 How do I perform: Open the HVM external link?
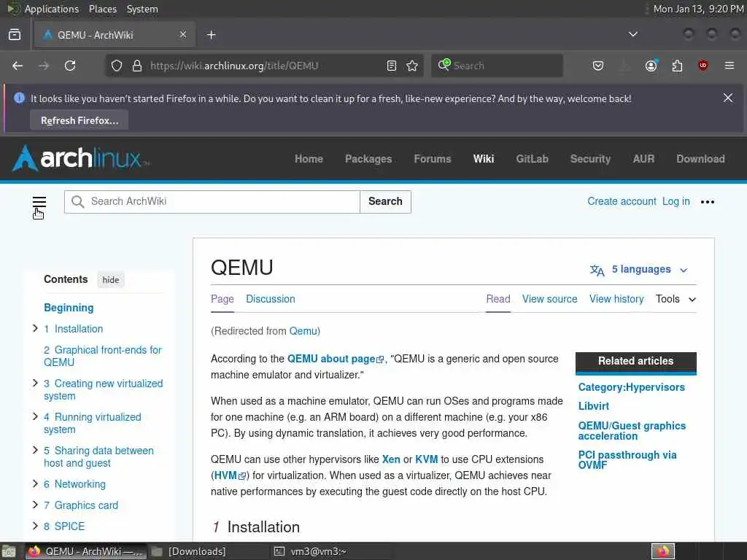[x=230, y=475]
